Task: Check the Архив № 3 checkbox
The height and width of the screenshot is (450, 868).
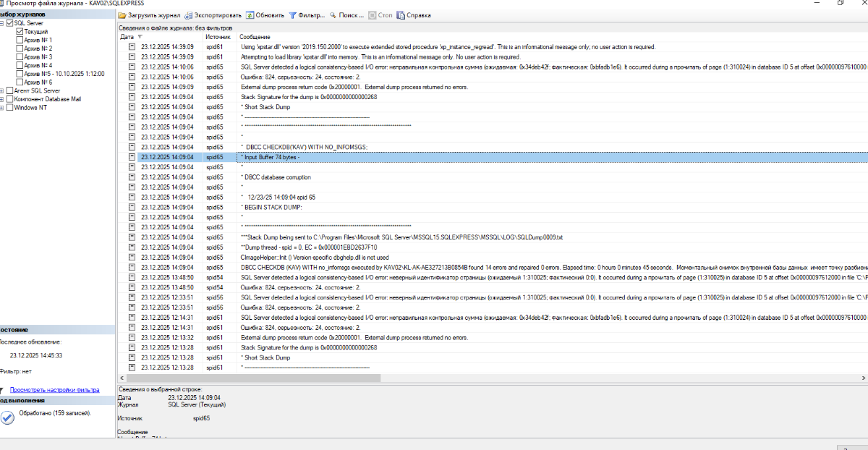Action: tap(20, 56)
